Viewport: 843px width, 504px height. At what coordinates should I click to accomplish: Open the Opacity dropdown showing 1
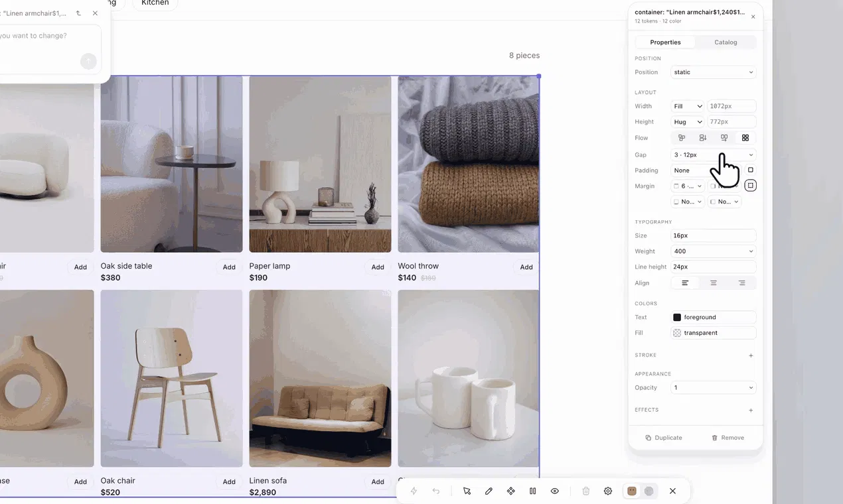[x=714, y=388]
